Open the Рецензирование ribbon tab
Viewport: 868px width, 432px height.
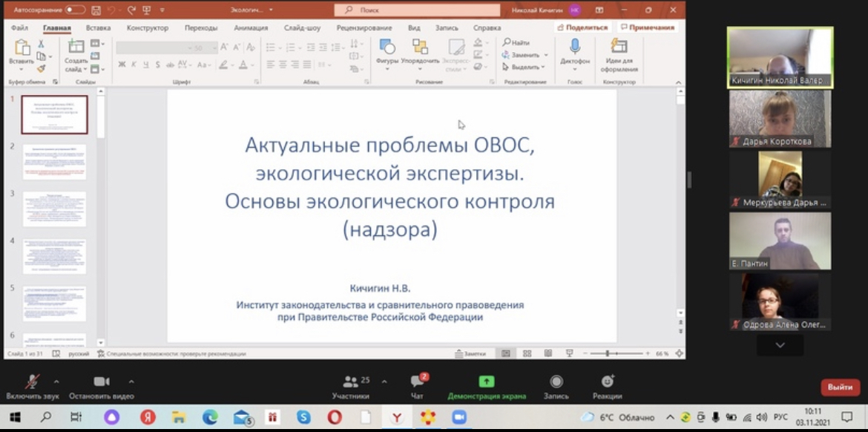pos(364,27)
